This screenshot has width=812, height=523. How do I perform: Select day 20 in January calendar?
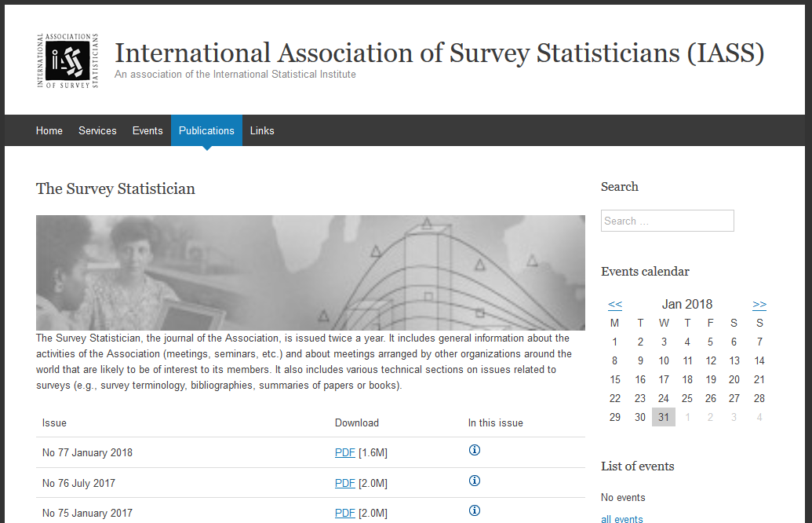(734, 379)
